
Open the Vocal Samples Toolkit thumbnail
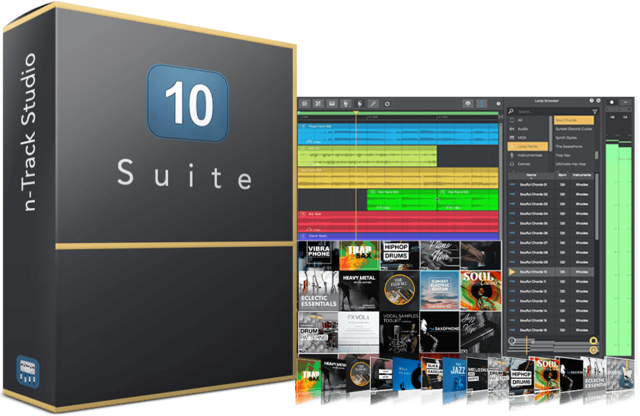click(399, 333)
